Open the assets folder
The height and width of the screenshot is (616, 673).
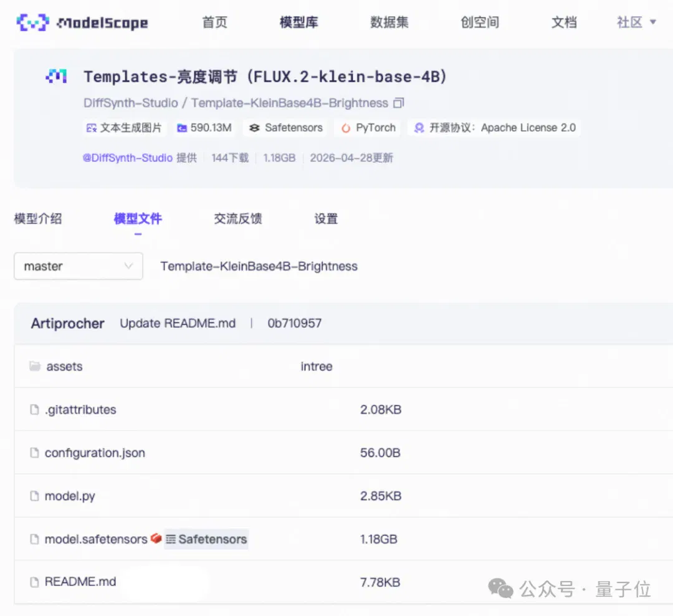point(64,367)
